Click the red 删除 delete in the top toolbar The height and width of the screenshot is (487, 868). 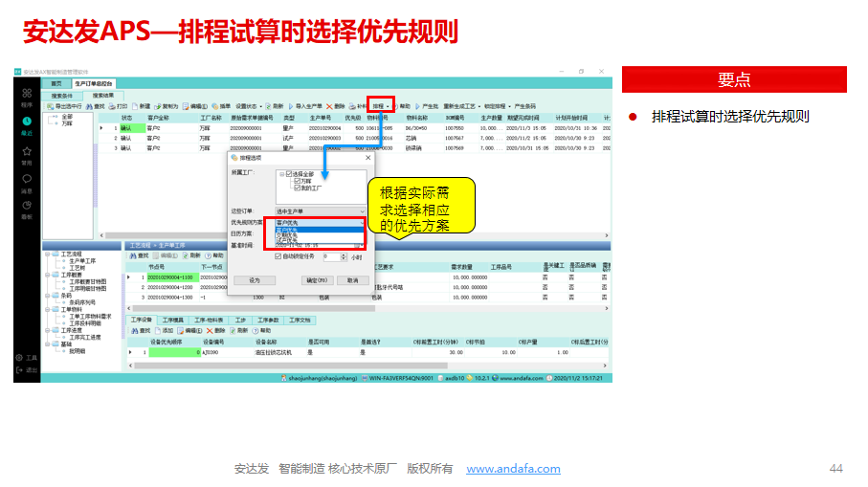[336, 106]
